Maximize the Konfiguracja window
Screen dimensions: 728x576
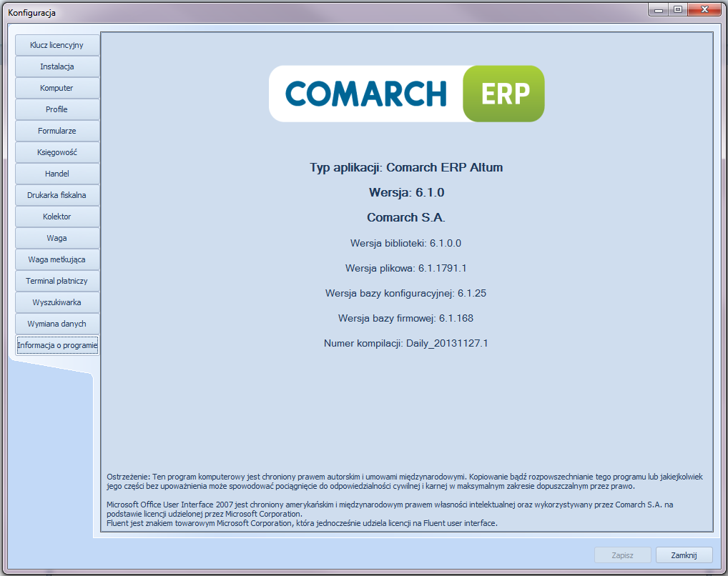coord(678,9)
